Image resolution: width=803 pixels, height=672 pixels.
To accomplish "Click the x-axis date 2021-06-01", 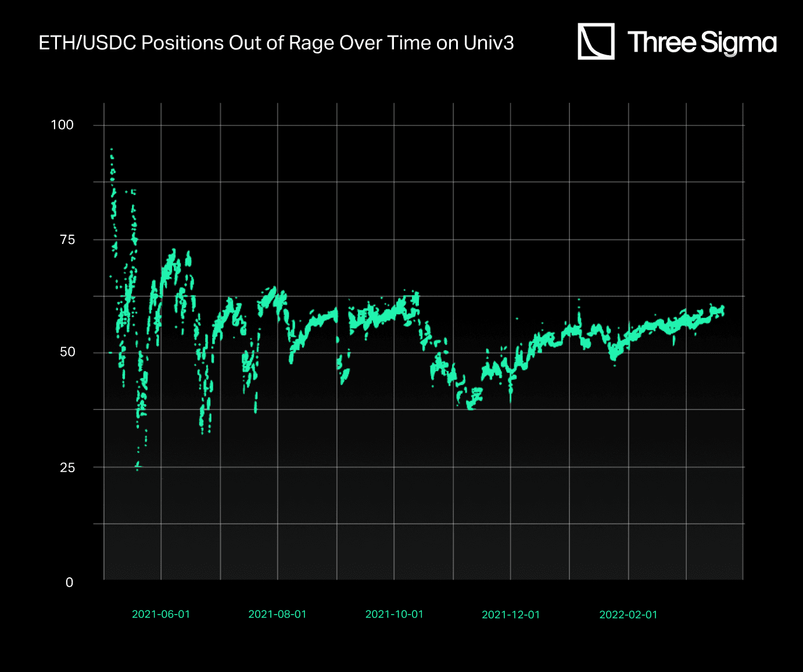I will click(x=161, y=614).
